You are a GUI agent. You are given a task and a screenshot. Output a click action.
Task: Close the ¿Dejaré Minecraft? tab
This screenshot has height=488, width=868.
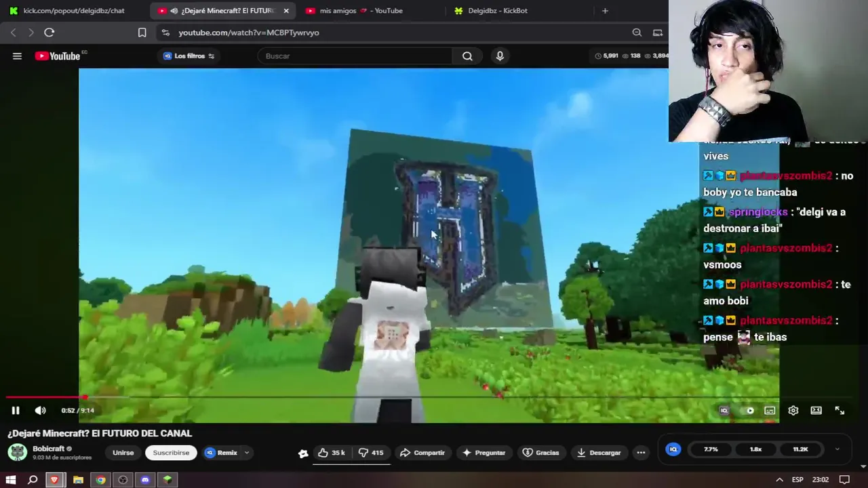coord(286,11)
